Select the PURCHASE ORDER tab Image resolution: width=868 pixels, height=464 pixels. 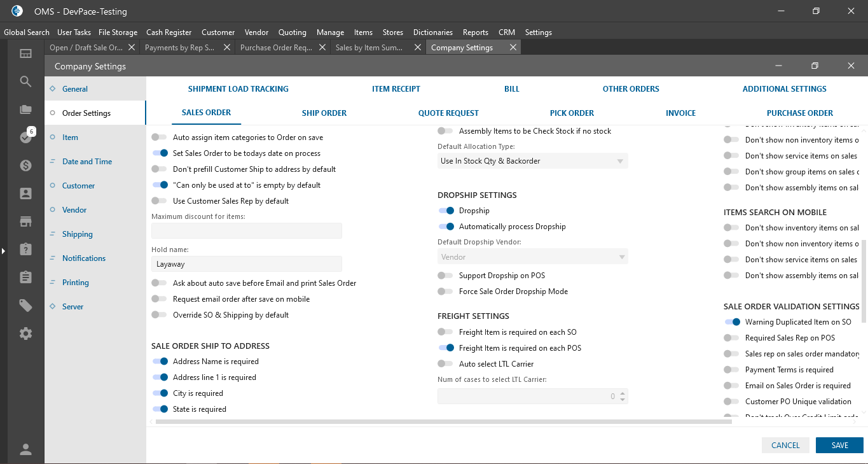coord(799,113)
